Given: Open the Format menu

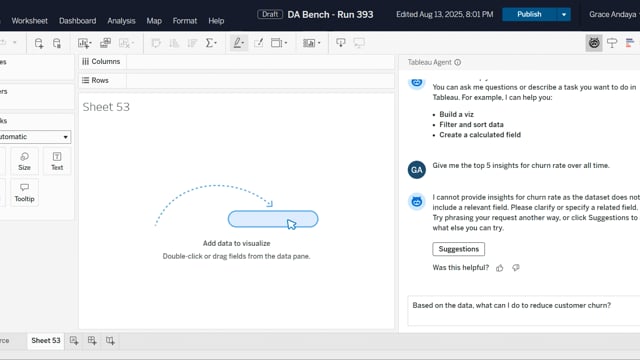Looking at the screenshot, I should coord(184,21).
